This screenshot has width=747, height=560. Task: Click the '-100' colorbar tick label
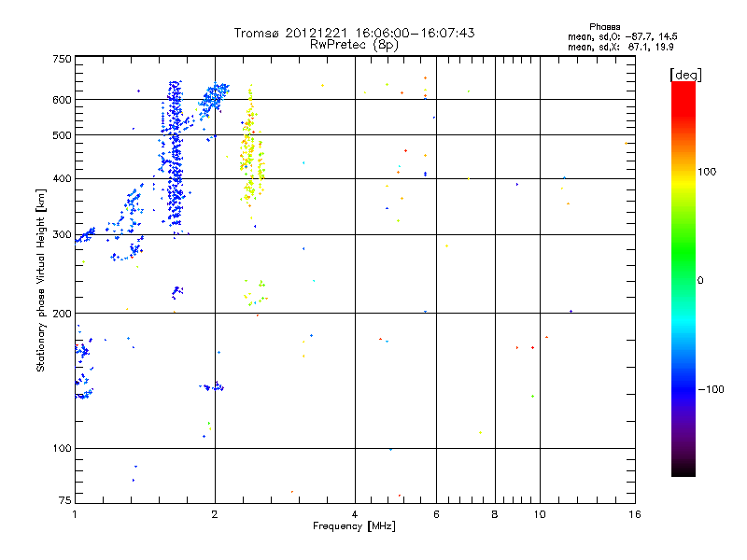[x=711, y=389]
